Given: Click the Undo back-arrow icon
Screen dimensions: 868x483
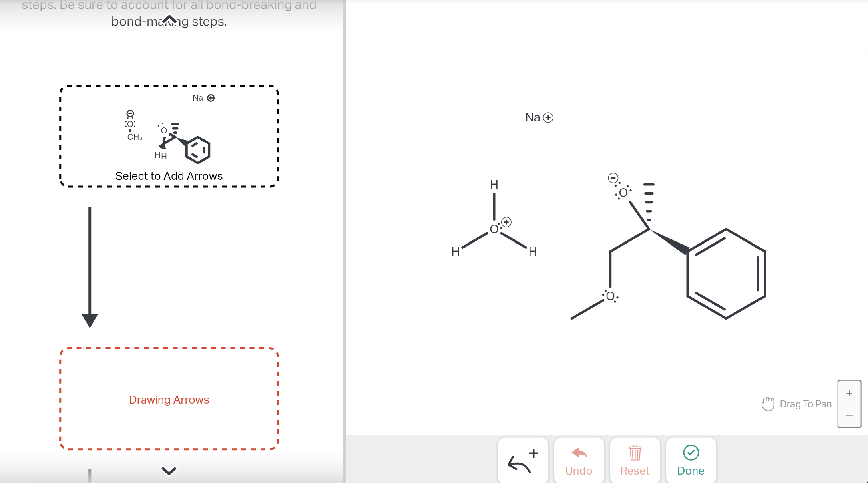Looking at the screenshot, I should coord(579,453).
